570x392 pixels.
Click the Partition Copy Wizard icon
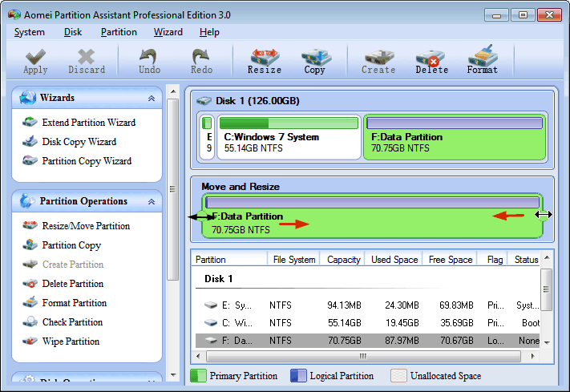[x=30, y=160]
